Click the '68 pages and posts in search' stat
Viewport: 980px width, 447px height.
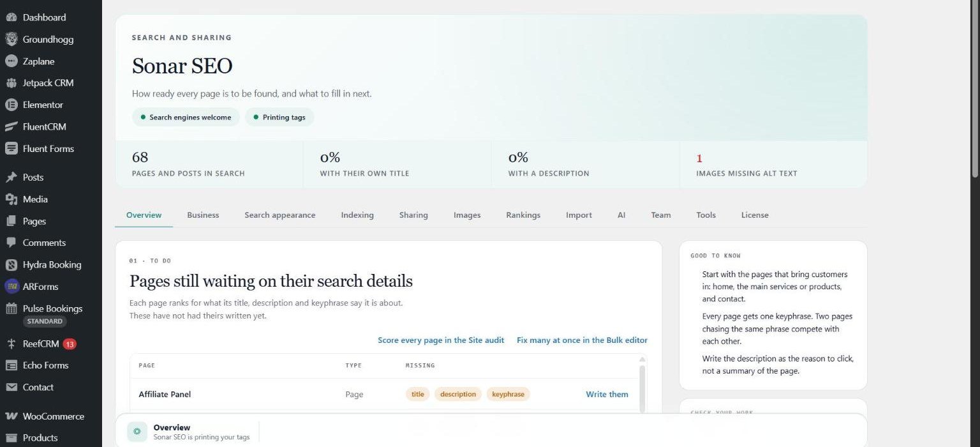[209, 164]
